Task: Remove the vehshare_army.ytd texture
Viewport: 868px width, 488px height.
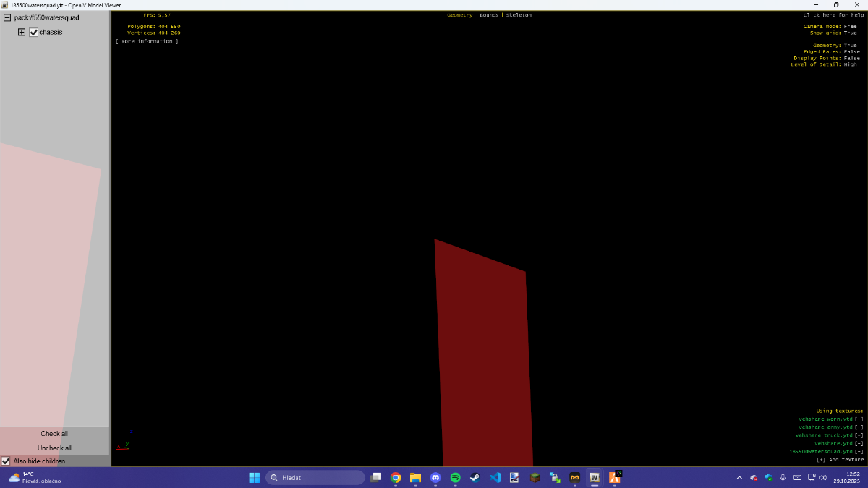Action: [x=859, y=427]
